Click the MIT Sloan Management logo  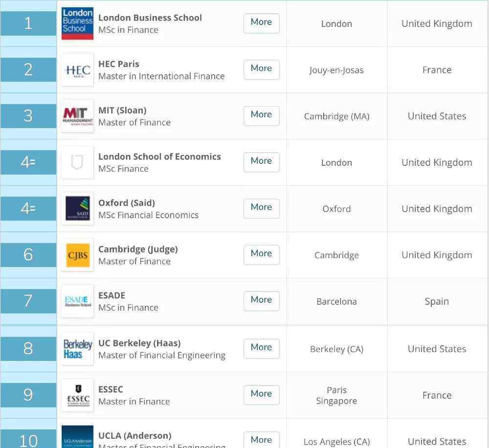(x=77, y=116)
